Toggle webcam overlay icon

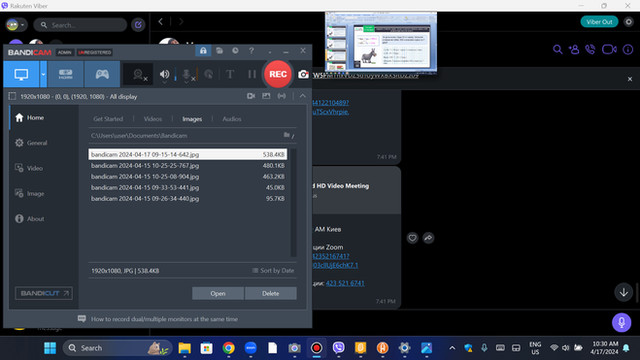click(138, 74)
